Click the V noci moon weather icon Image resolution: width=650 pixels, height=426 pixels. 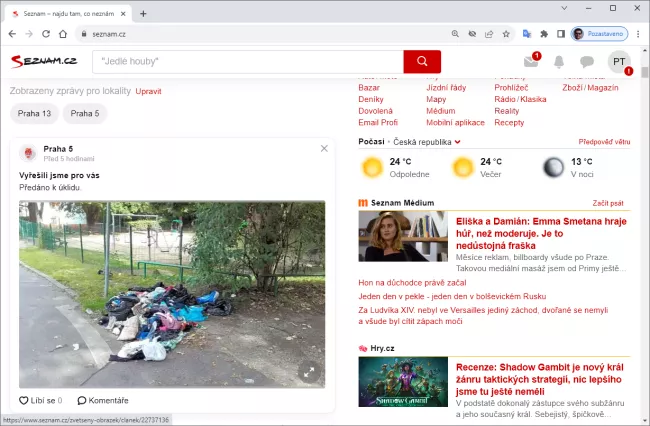point(553,167)
